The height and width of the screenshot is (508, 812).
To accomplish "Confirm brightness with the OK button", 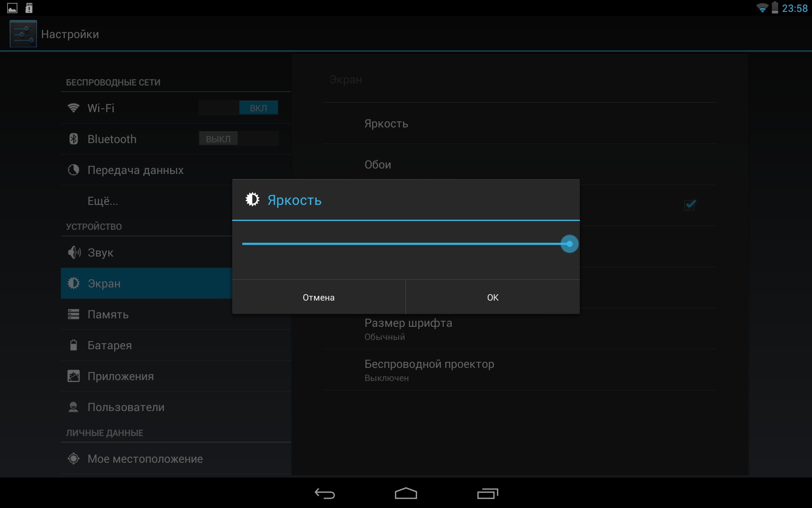I will pyautogui.click(x=493, y=297).
